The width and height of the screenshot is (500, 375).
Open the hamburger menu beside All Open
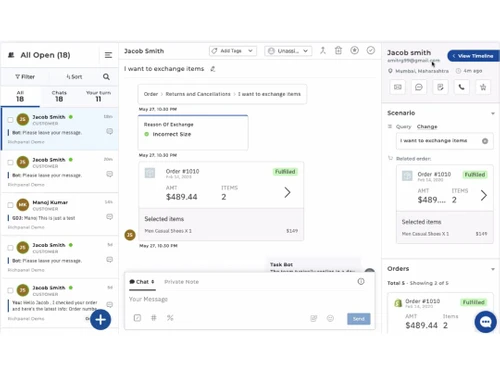108,55
